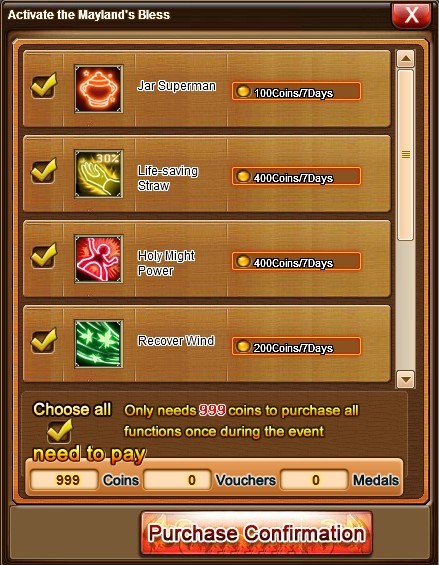Click the Purchase Confirmation button
This screenshot has width=439, height=565.
click(x=257, y=533)
